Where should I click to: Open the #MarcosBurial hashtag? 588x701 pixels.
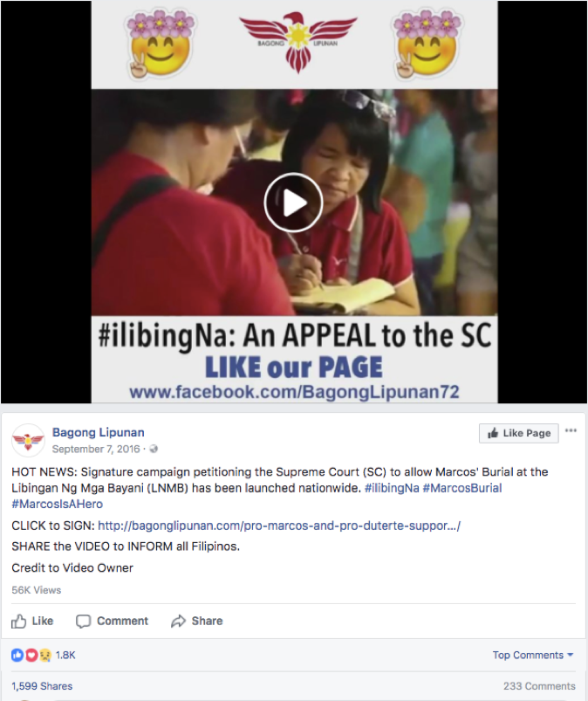(x=462, y=488)
